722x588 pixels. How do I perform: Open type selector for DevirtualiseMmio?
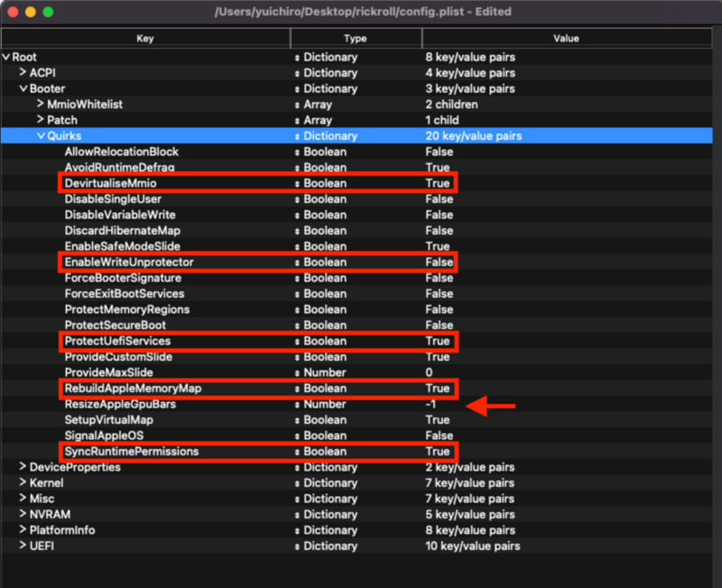[297, 184]
